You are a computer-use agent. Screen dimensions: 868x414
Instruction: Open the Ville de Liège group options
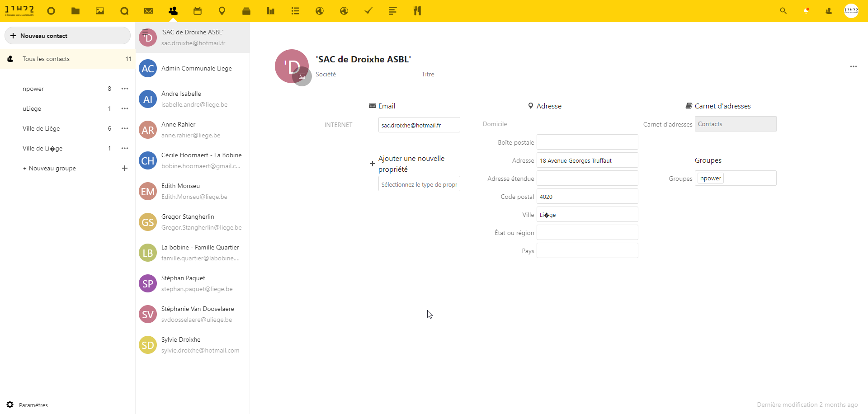click(x=125, y=128)
